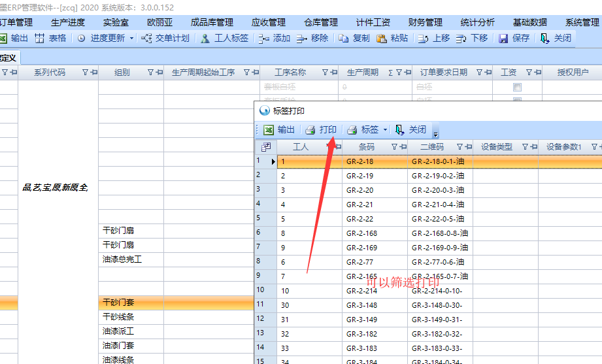Image resolution: width=602 pixels, height=364 pixels.
Task: Open the 财务管理 menu
Action: (x=425, y=22)
